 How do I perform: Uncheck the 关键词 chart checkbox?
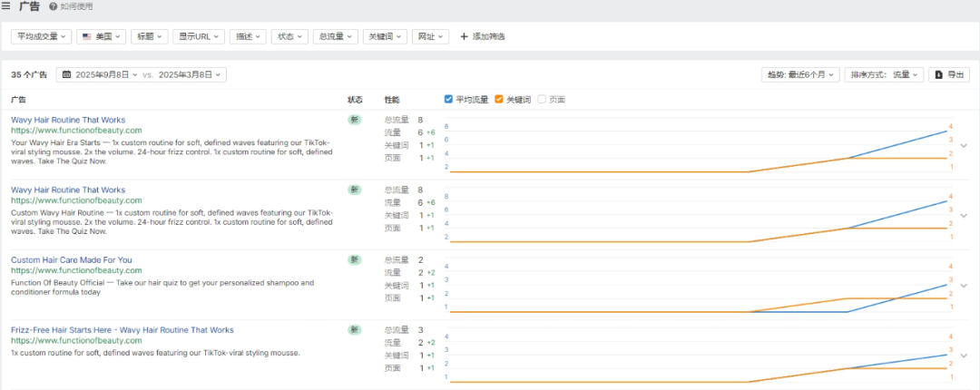pyautogui.click(x=500, y=99)
